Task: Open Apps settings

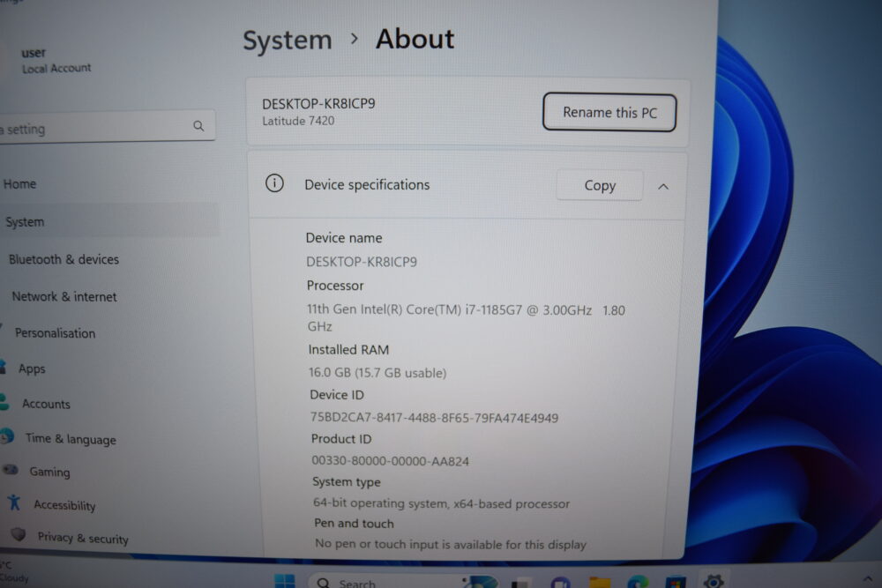Action: 32,368
